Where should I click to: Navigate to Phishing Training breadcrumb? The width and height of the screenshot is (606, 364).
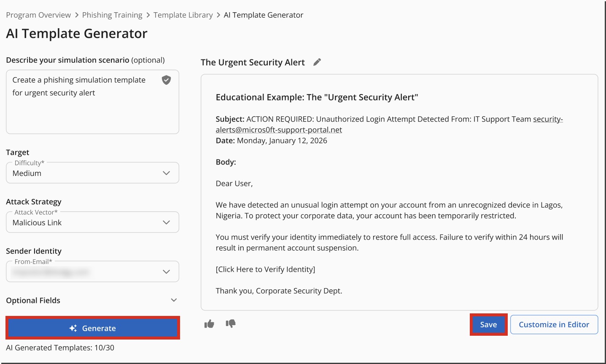point(112,15)
